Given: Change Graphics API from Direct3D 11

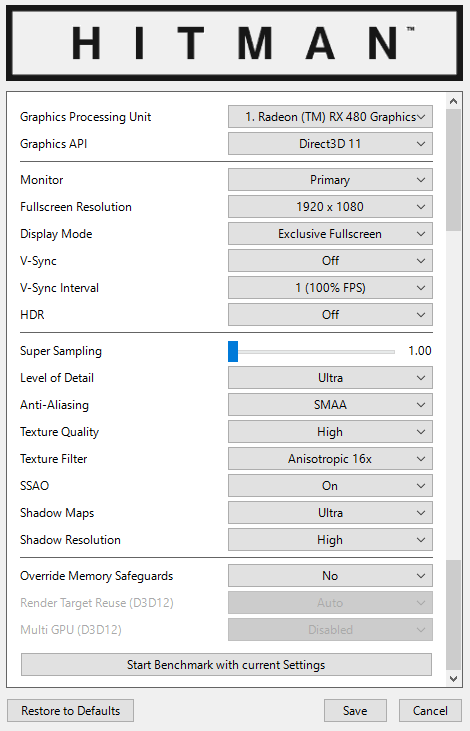Looking at the screenshot, I should click(330, 144).
